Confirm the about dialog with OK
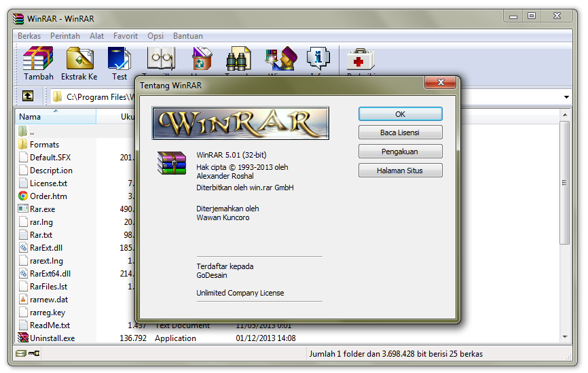The width and height of the screenshot is (588, 373). point(400,114)
